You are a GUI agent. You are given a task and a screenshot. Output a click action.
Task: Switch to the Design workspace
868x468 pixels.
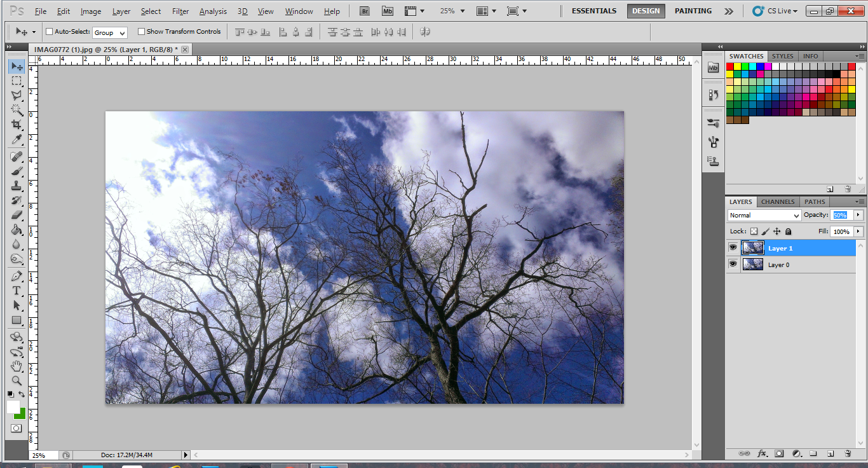(646, 11)
